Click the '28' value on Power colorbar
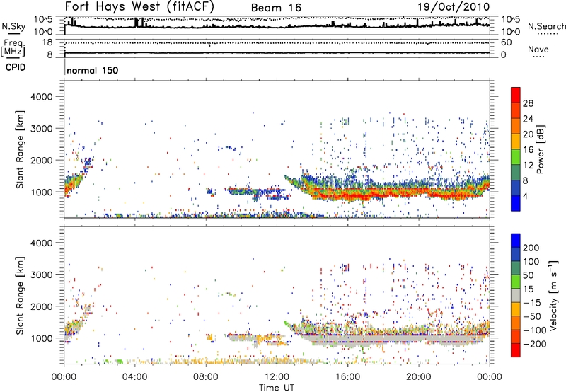Image resolution: width=566 pixels, height=392 pixels. click(x=528, y=103)
